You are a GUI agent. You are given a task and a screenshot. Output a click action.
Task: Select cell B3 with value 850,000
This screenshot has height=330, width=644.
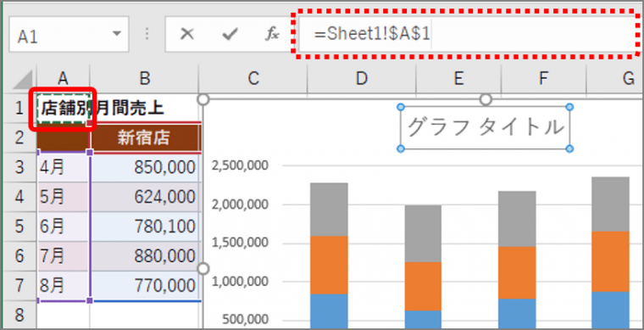coord(144,168)
